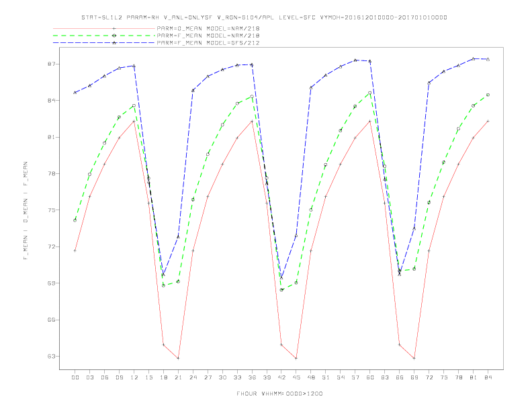This screenshot has width=532, height=411.
Task: Click x-axis hour label 69
Action: pyautogui.click(x=414, y=377)
